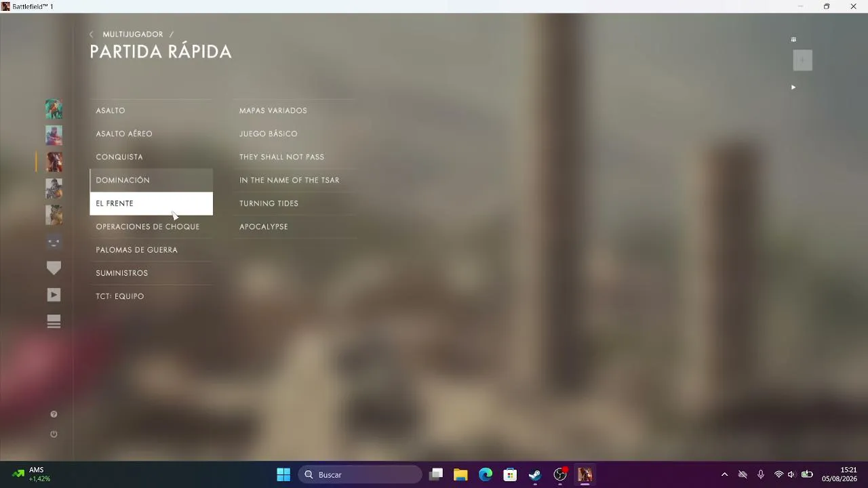Select the ASALTO AÉREO game mode

click(x=151, y=134)
